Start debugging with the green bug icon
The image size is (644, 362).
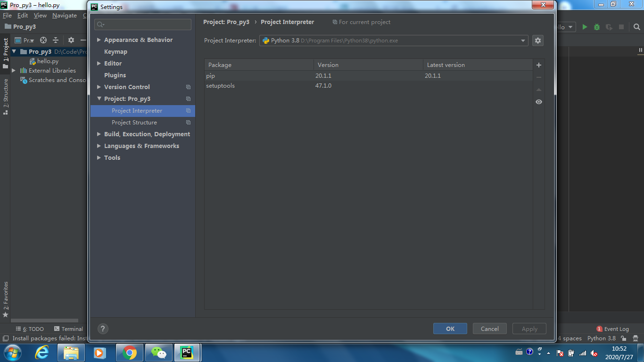597,27
